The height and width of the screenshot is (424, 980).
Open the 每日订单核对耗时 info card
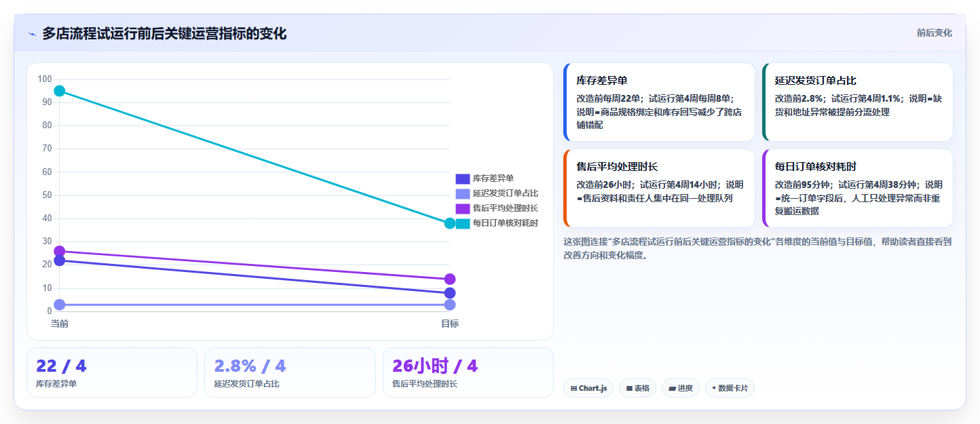pos(858,188)
